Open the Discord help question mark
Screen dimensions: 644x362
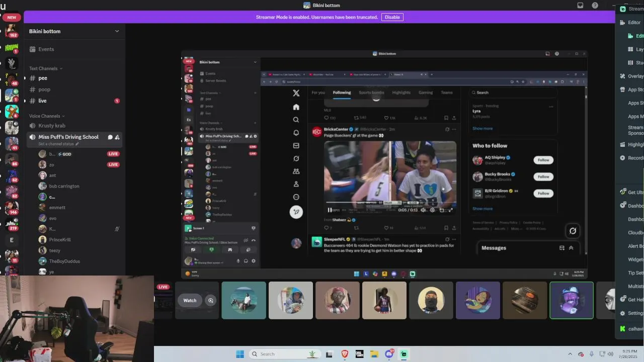[x=595, y=6]
